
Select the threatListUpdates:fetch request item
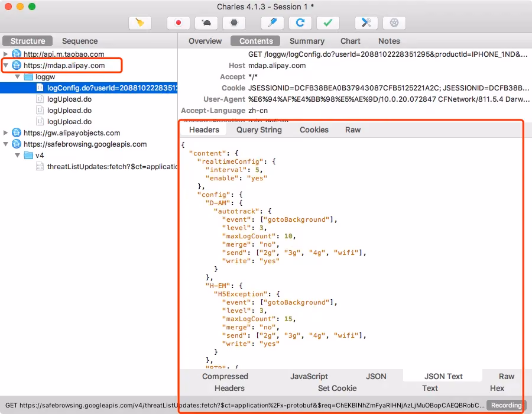point(112,167)
